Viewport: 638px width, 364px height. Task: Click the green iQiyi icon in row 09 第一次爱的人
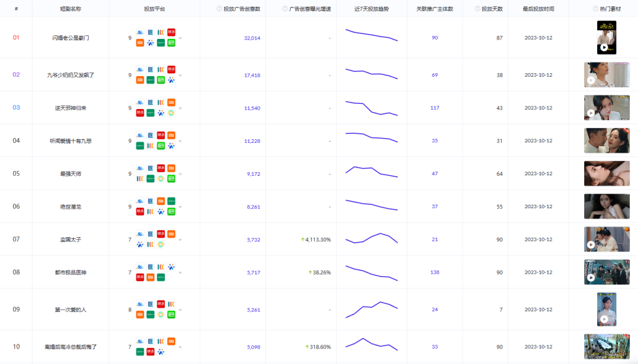171,314
